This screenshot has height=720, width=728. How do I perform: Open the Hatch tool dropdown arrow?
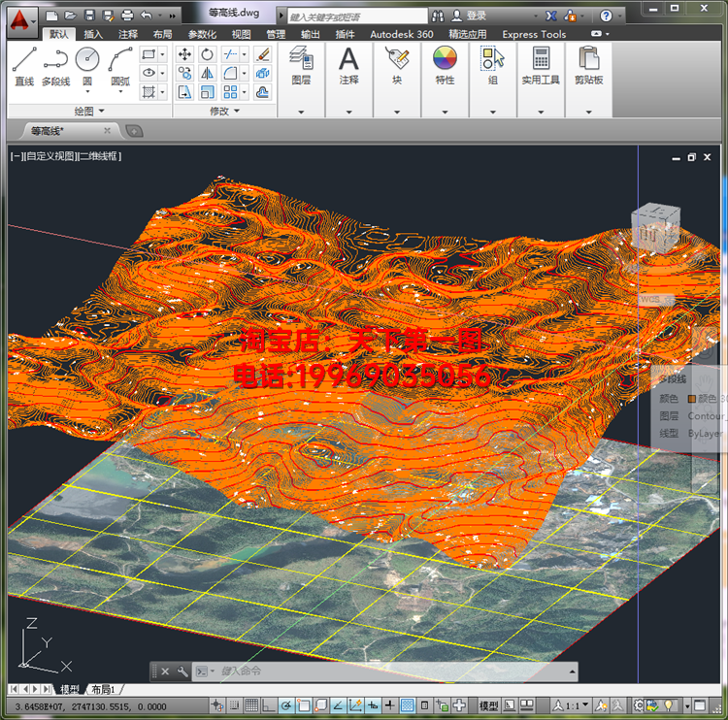coord(162,92)
